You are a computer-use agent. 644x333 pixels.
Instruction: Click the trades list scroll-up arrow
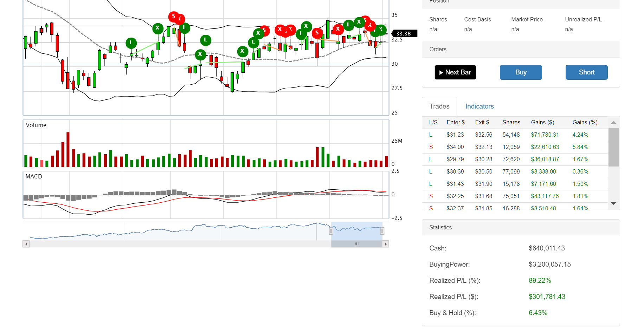click(614, 123)
